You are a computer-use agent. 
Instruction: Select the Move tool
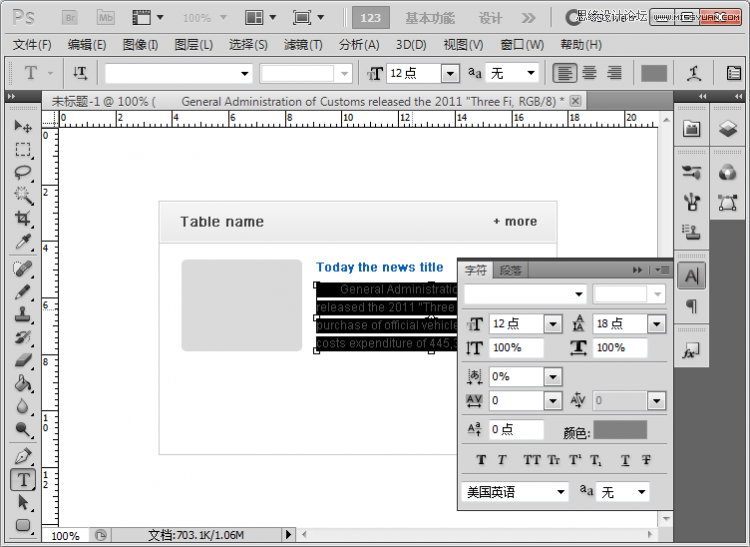coord(23,127)
